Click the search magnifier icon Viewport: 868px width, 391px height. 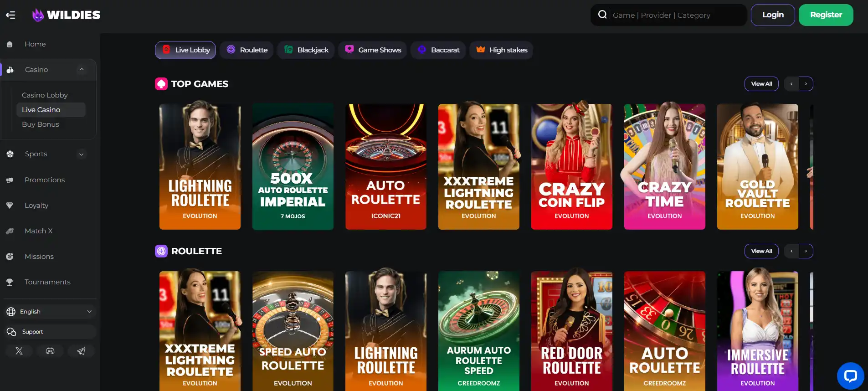tap(602, 15)
